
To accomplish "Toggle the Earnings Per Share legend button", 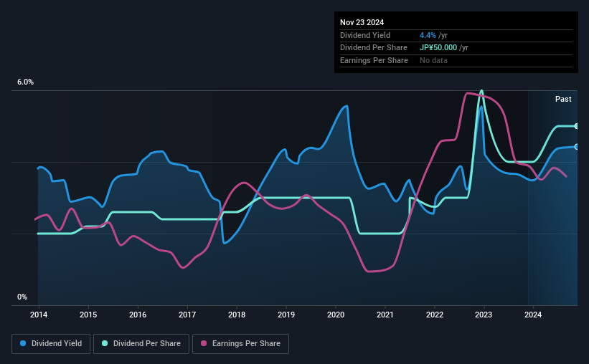I will tap(240, 344).
